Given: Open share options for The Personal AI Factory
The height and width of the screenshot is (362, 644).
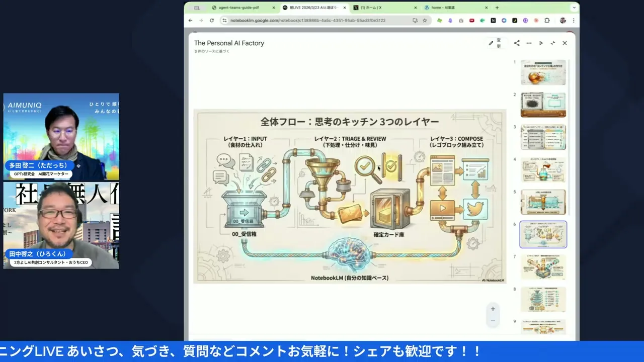Looking at the screenshot, I should (516, 43).
